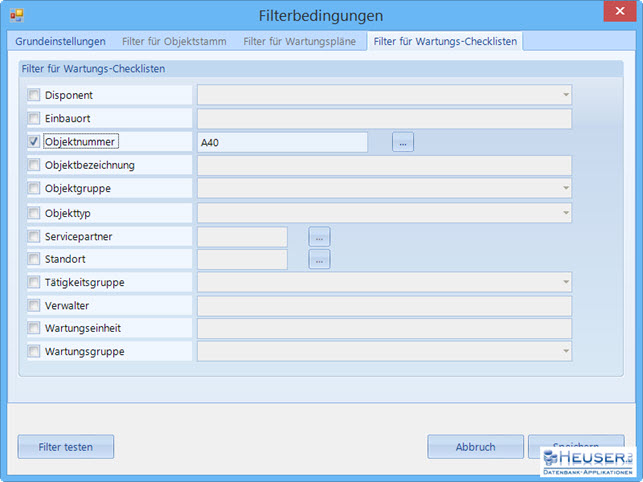Open the Objekttyp dropdown arrow

565,213
